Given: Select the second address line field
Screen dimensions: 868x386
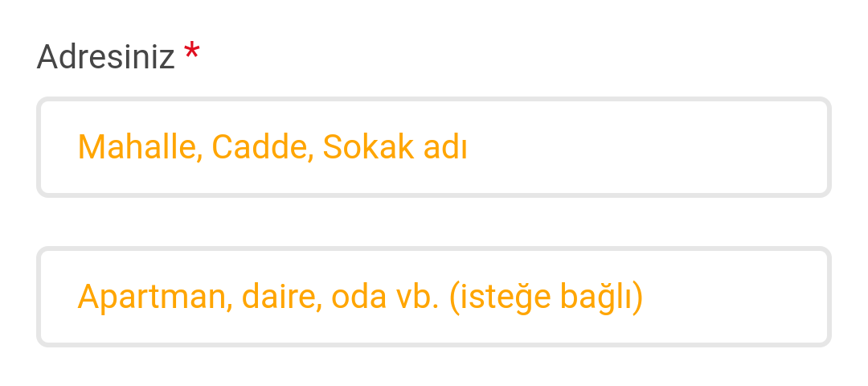Looking at the screenshot, I should 434,297.
